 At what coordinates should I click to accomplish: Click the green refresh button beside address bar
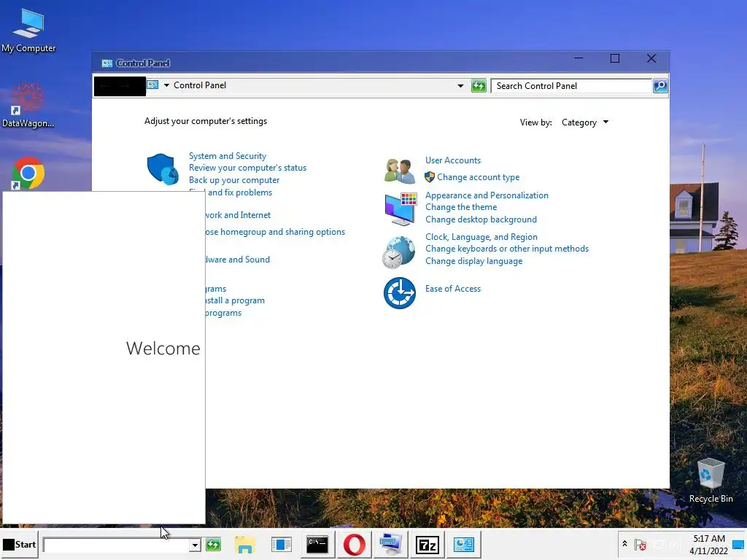[x=479, y=86]
